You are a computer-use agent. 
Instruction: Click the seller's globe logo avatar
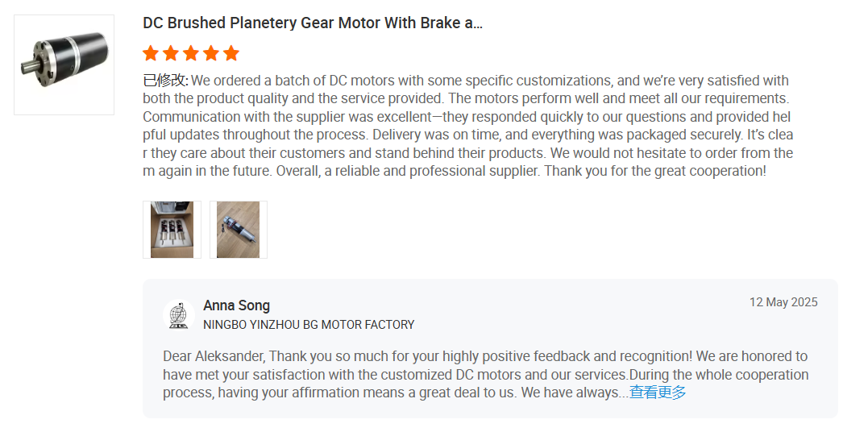click(178, 314)
